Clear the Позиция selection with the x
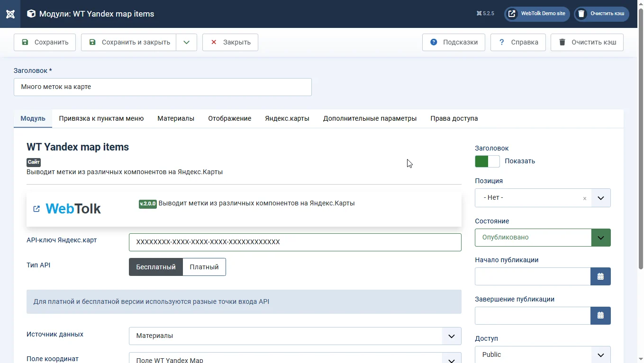This screenshot has height=363, width=644. coord(584,198)
